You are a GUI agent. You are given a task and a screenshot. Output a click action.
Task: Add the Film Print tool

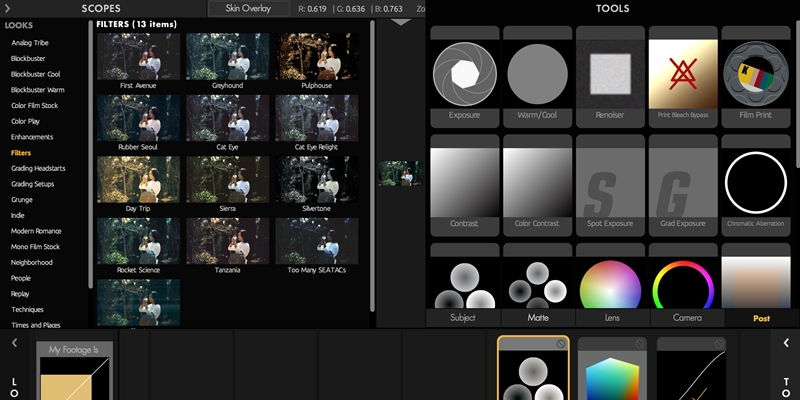(x=756, y=75)
